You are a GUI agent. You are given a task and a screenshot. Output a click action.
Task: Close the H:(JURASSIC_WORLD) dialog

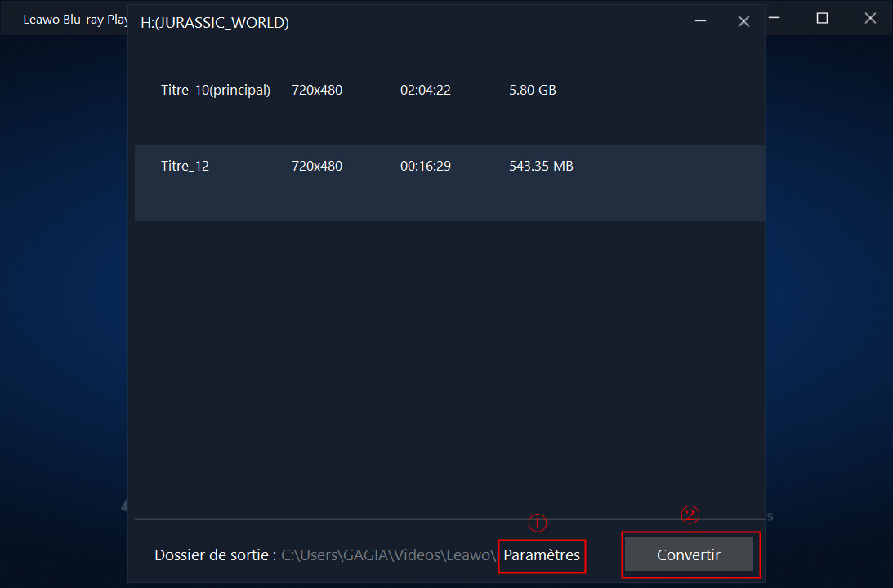tap(743, 21)
